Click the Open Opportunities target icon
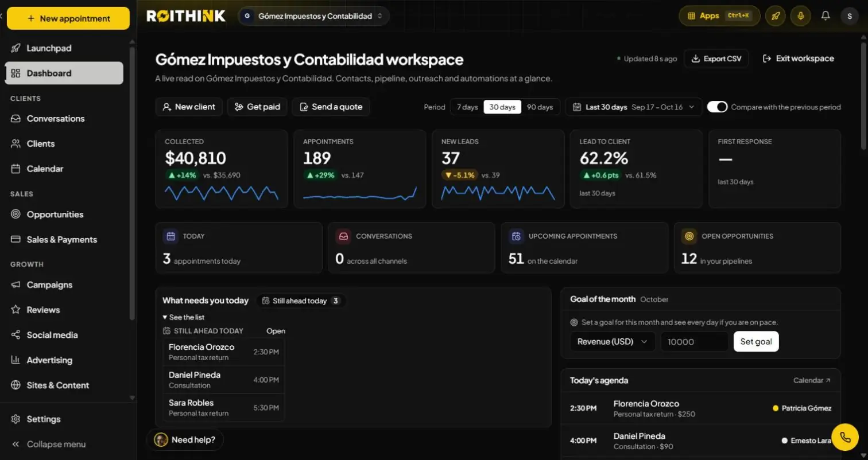 pos(689,236)
